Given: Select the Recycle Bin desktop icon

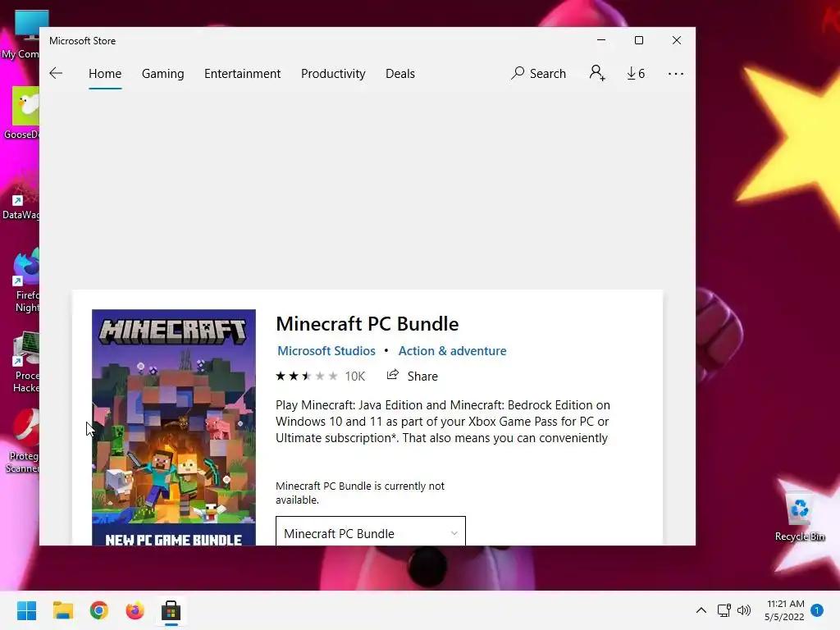Looking at the screenshot, I should click(800, 516).
